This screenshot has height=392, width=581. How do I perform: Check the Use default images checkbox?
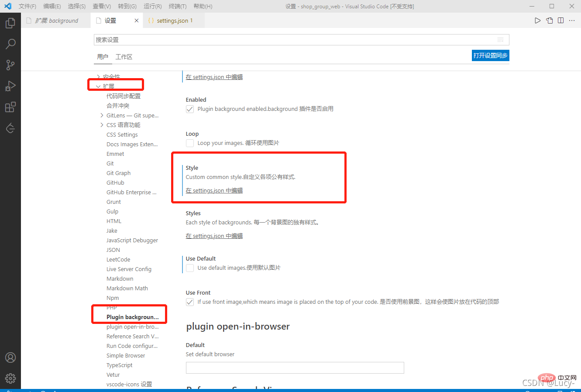190,268
